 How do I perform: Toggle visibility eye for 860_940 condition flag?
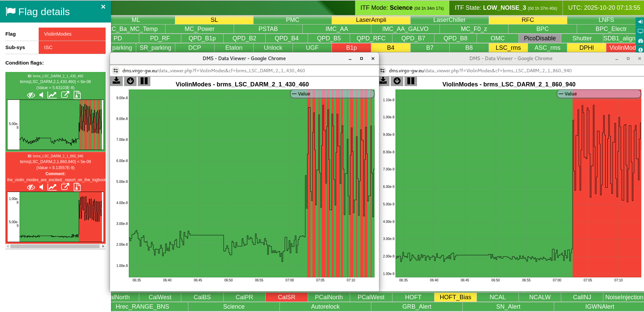[31, 187]
